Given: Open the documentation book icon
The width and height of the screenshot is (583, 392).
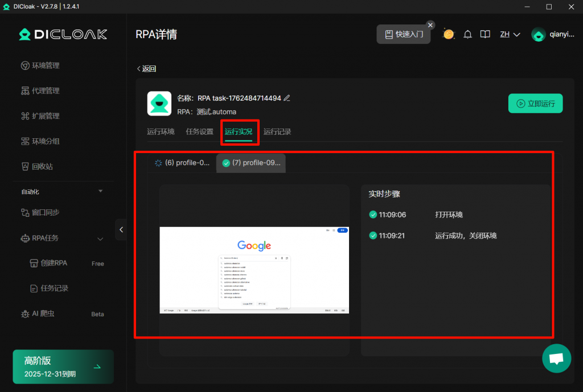Looking at the screenshot, I should click(485, 34).
